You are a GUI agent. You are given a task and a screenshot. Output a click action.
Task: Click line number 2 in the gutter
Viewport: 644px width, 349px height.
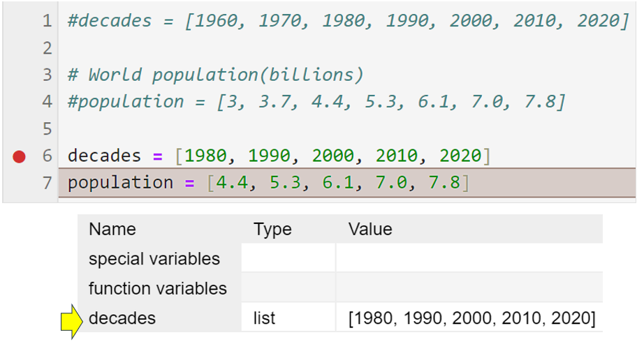click(47, 48)
